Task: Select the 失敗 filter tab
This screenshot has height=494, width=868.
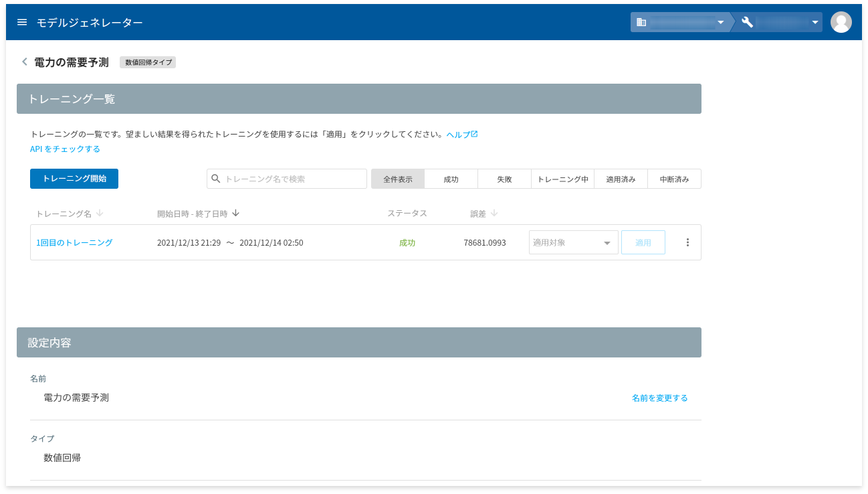Action: pyautogui.click(x=505, y=179)
